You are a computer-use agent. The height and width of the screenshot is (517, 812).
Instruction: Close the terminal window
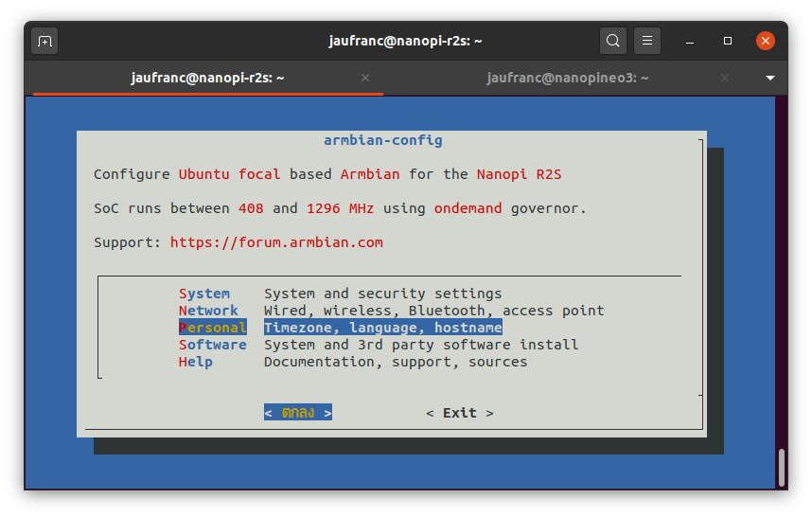click(x=765, y=41)
